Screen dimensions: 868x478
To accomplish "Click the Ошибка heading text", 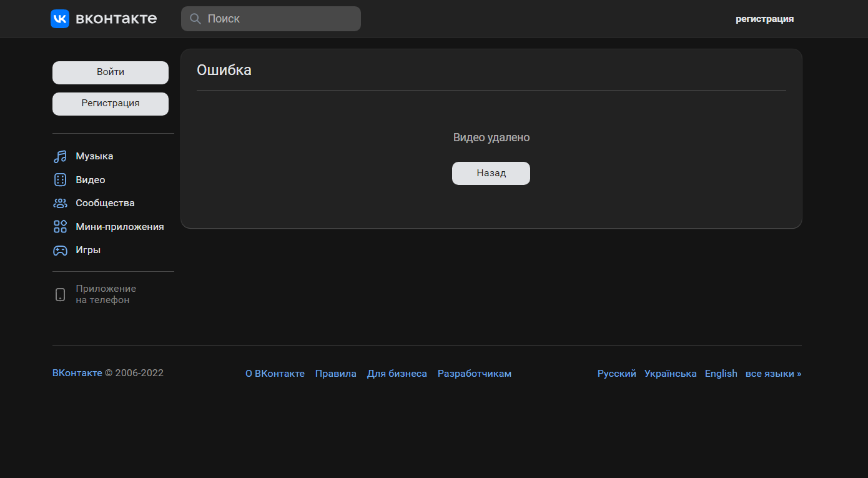I will [224, 70].
